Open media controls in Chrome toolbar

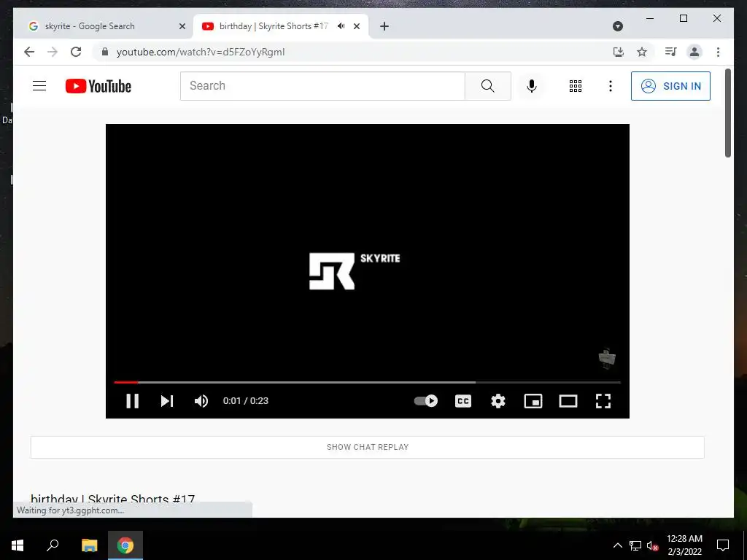pyautogui.click(x=671, y=52)
